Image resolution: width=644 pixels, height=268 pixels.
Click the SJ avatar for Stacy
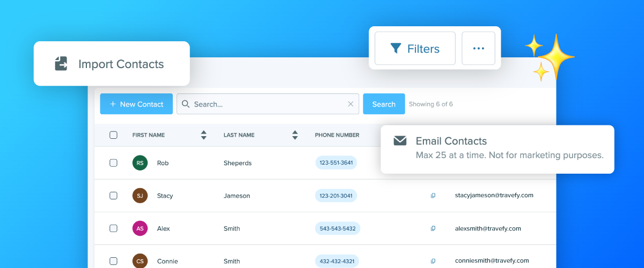[x=140, y=196]
